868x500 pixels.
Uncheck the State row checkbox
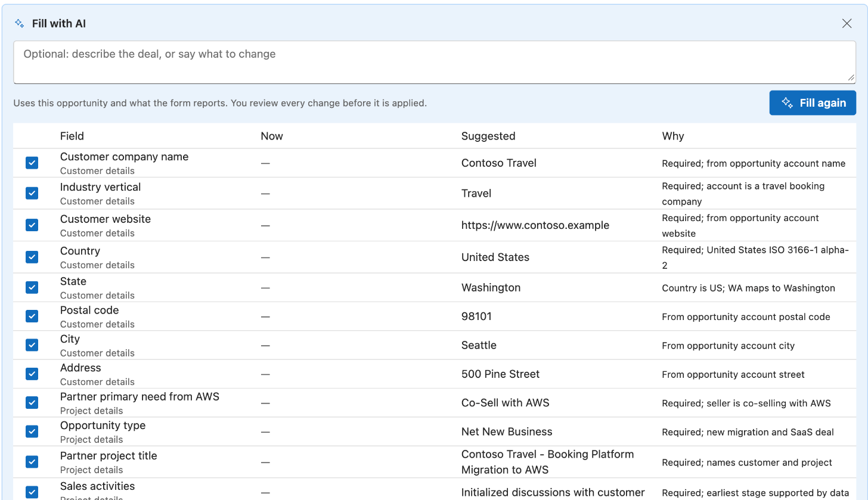click(x=32, y=287)
